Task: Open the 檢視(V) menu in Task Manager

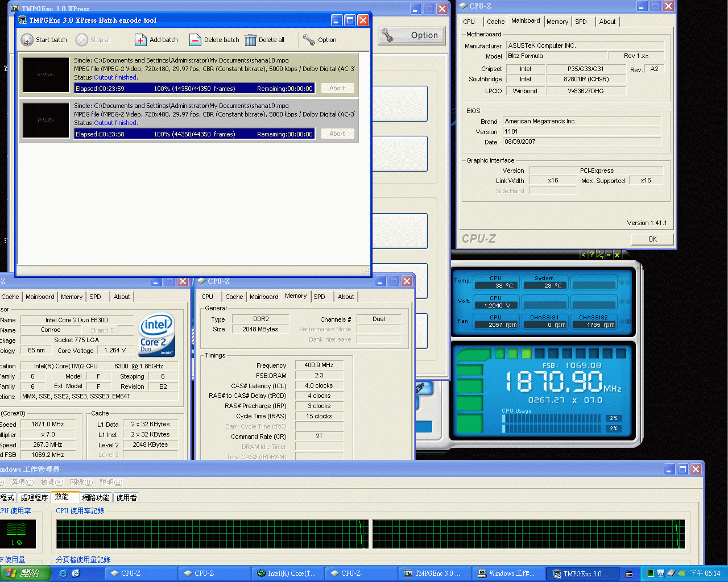Action: [51, 483]
